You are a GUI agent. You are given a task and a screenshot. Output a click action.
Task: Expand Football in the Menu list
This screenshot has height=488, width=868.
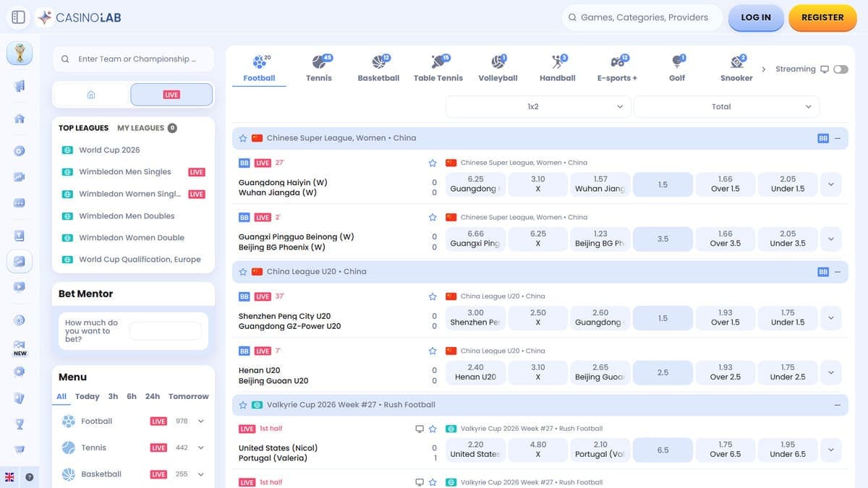click(x=201, y=421)
